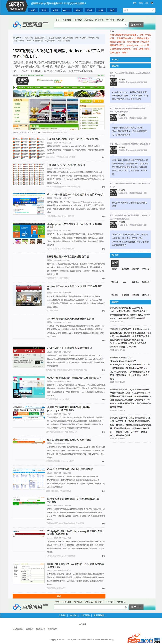Click the 58安卓网 partner link

(30, 629)
